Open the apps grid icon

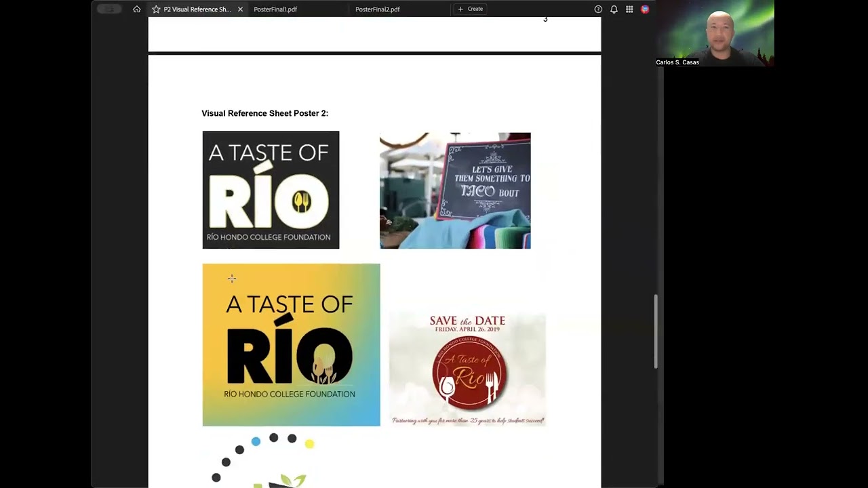629,9
